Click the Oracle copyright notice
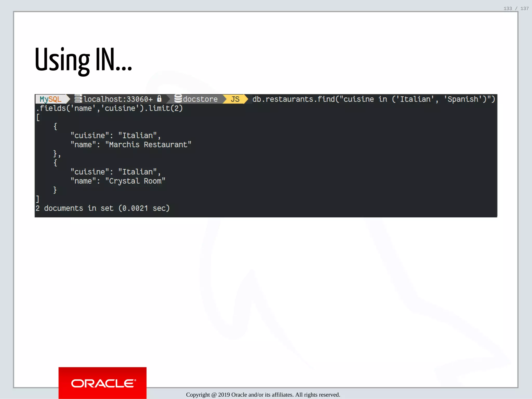The height and width of the screenshot is (399, 532). pyautogui.click(x=263, y=395)
